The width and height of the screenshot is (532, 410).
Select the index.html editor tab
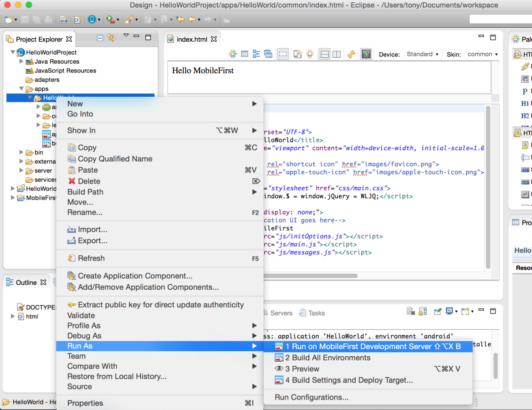[192, 39]
